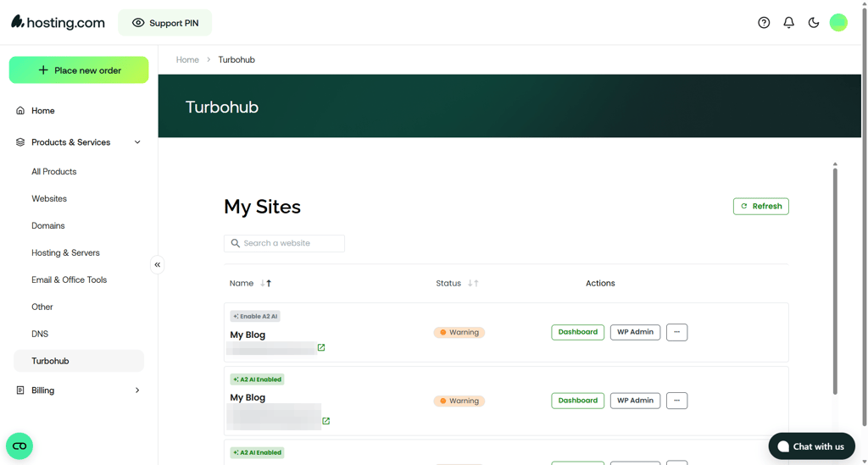Open Other section
Viewport: 868px width, 465px height.
(42, 307)
